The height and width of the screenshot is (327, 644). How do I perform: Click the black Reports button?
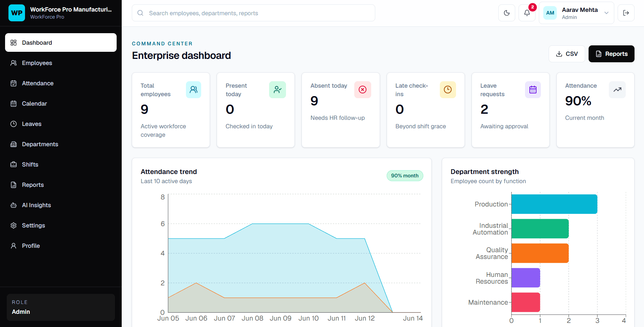pos(612,54)
